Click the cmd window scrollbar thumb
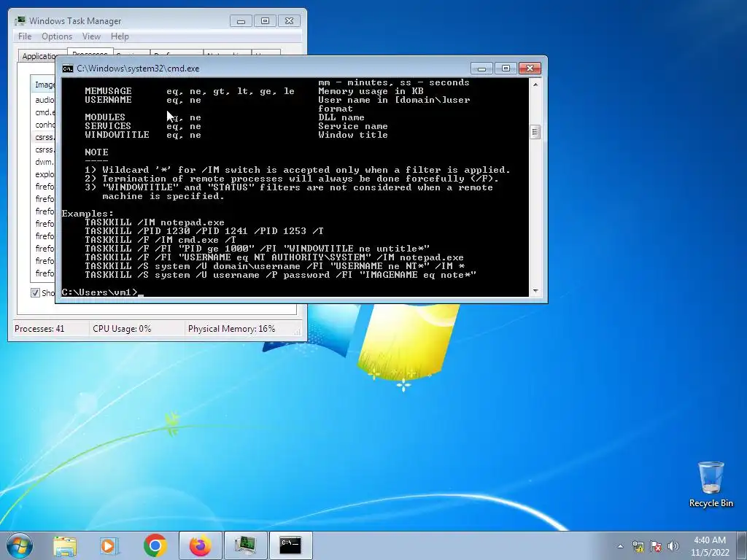Image resolution: width=747 pixels, height=560 pixels. coord(535,132)
